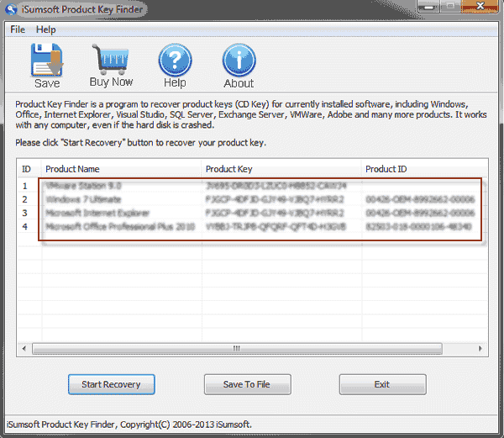Click the horizontal scrollbar thumb
This screenshot has width=504, height=438.
(x=237, y=348)
